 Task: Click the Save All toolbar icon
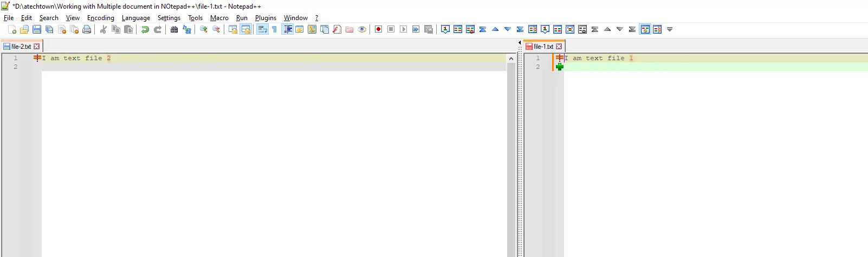tap(49, 29)
